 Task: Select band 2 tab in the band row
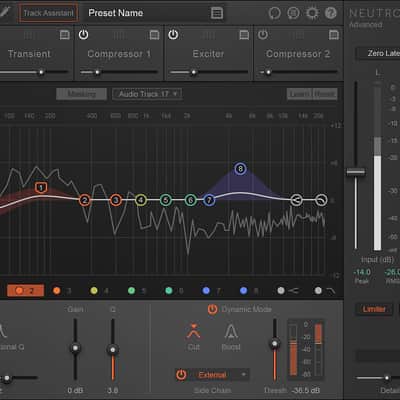[x=25, y=291]
